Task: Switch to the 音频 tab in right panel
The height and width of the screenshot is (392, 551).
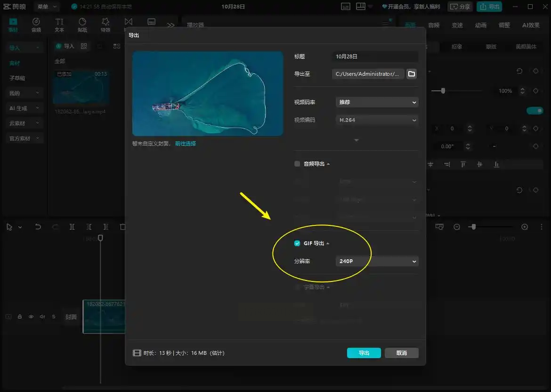Action: (434, 25)
